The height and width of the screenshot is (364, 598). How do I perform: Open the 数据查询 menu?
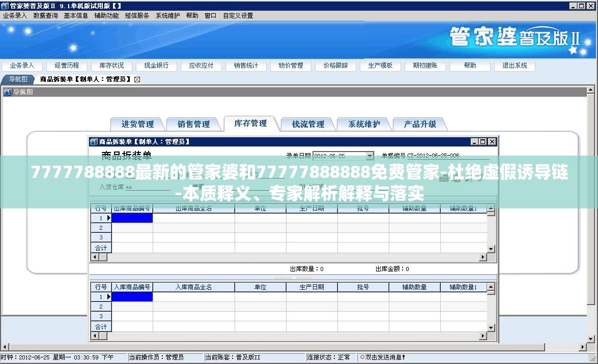(45, 16)
